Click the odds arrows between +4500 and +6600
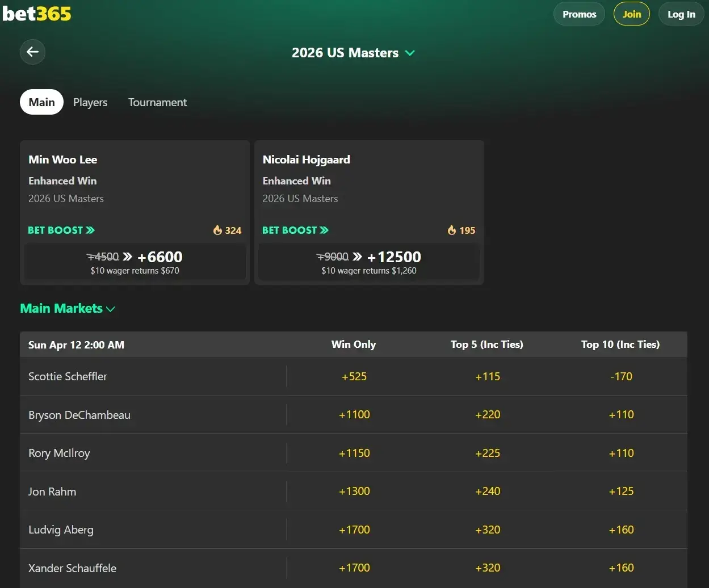The height and width of the screenshot is (588, 709). (128, 257)
